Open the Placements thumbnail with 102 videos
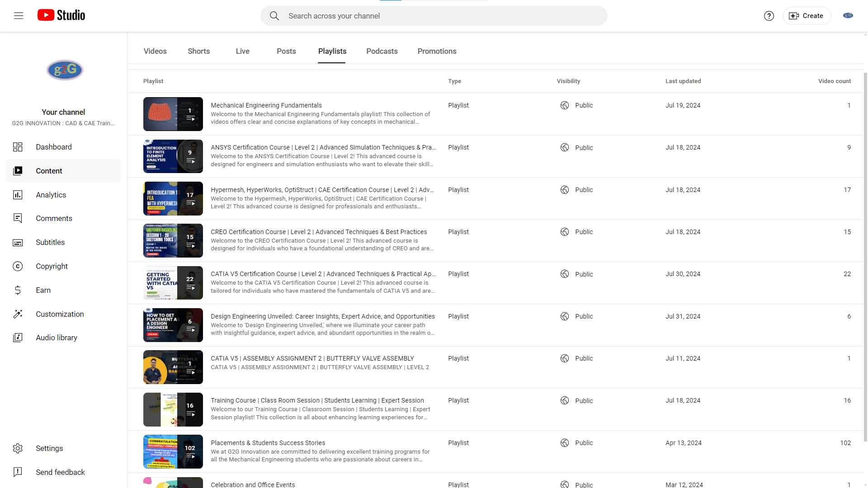This screenshot has height=488, width=868. (x=173, y=452)
